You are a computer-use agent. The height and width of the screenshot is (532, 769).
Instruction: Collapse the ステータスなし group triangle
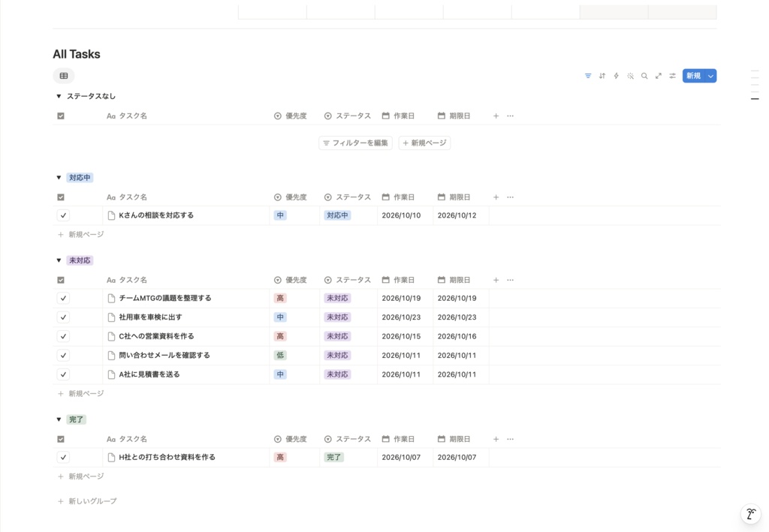tap(59, 96)
